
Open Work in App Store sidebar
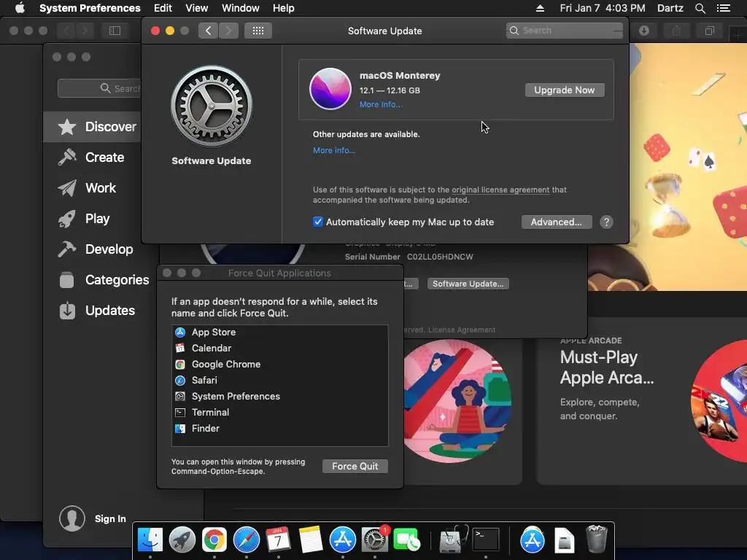[88, 187]
